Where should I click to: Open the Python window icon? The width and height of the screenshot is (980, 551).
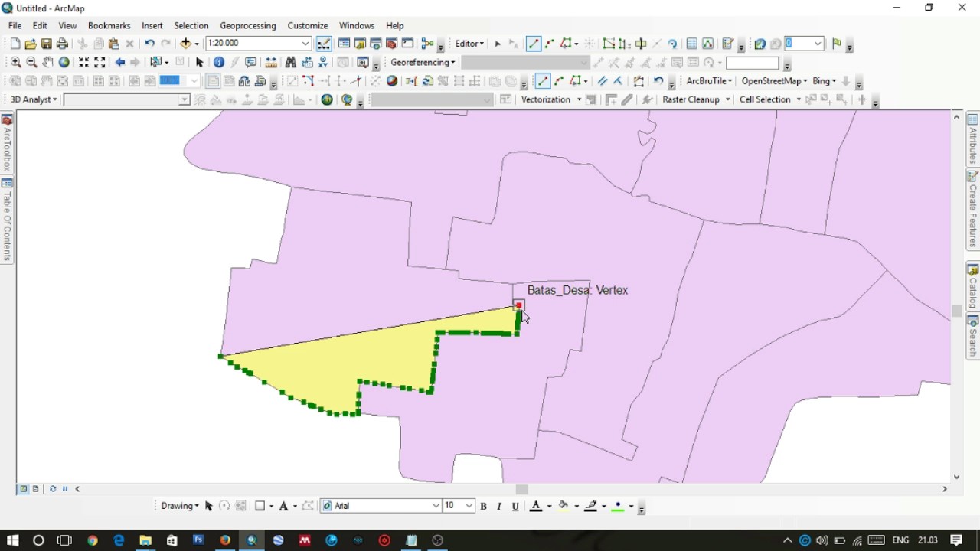coord(408,44)
